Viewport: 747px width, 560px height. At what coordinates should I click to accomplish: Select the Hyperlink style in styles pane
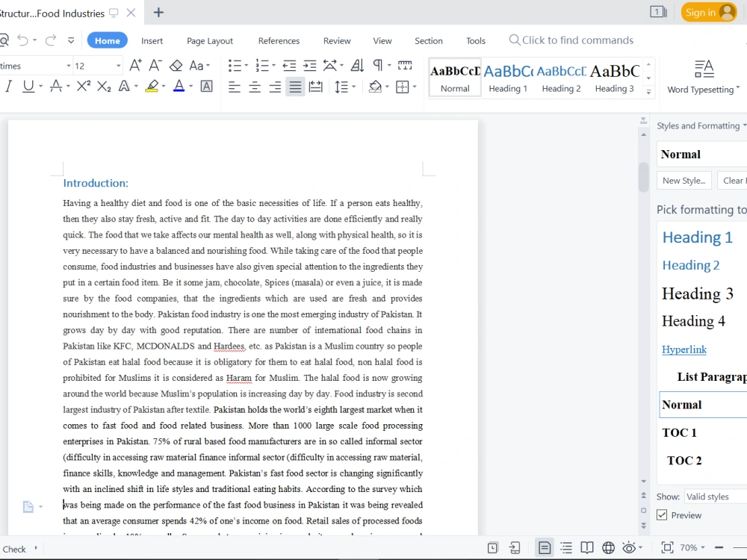pos(684,349)
